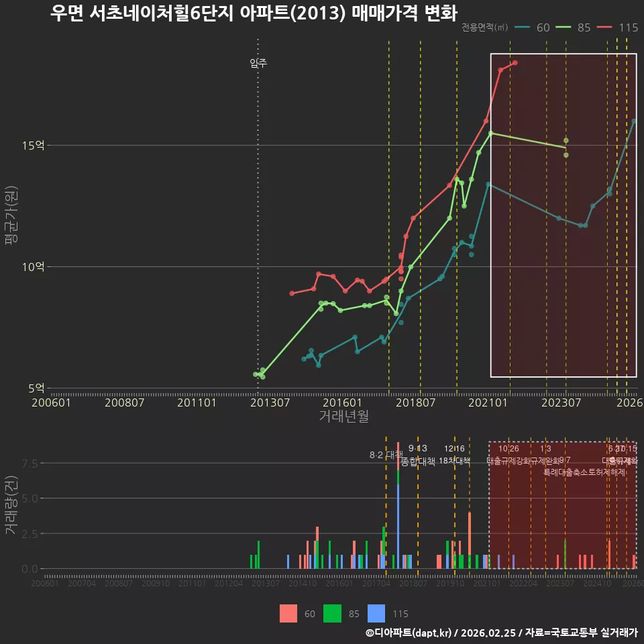Click the '거래량(건)' axis title
The height and width of the screenshot is (644, 644).
[11, 504]
